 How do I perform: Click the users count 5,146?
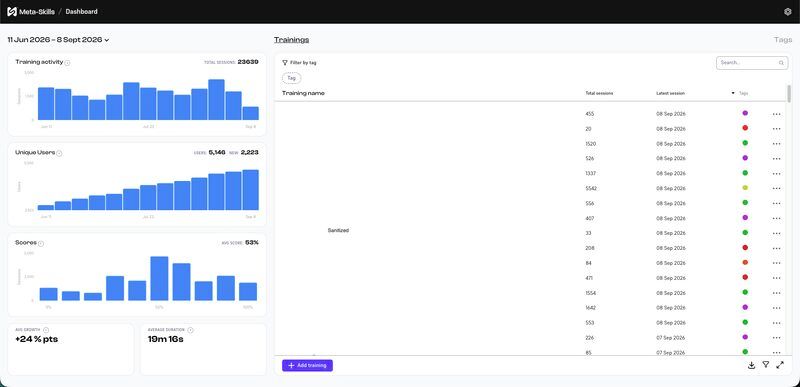click(217, 152)
